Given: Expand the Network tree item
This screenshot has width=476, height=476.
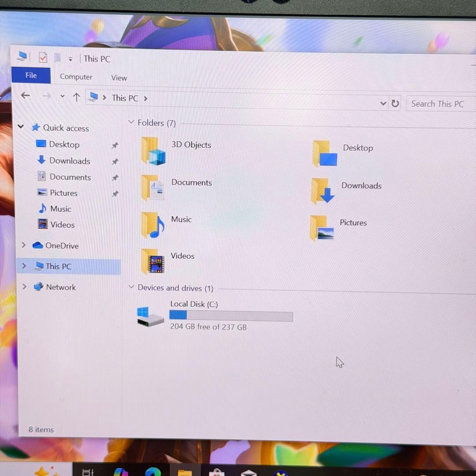Looking at the screenshot, I should [x=24, y=286].
